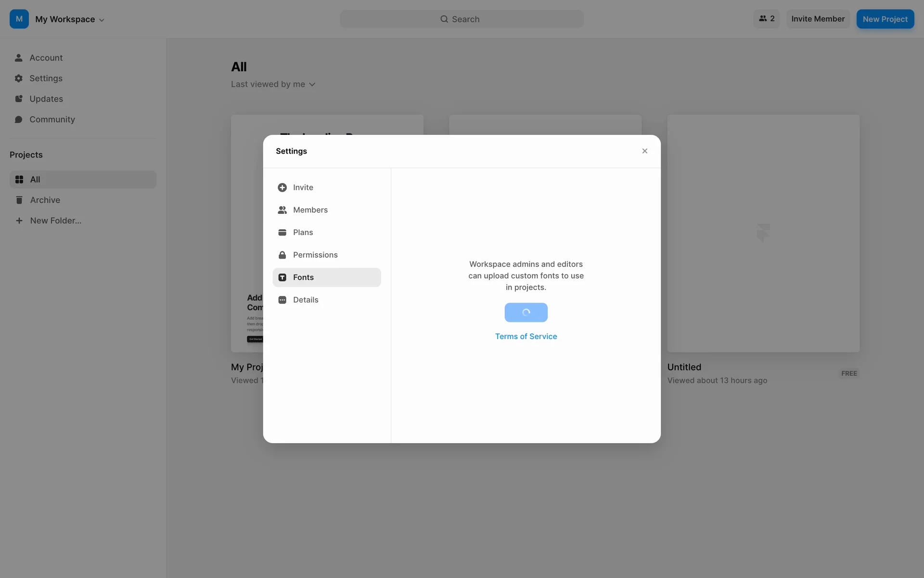Click the Archive trash icon in sidebar

[19, 200]
